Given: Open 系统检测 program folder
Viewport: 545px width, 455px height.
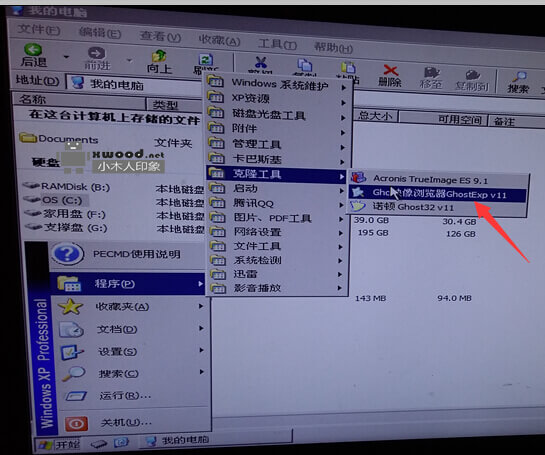Looking at the screenshot, I should pos(277,260).
